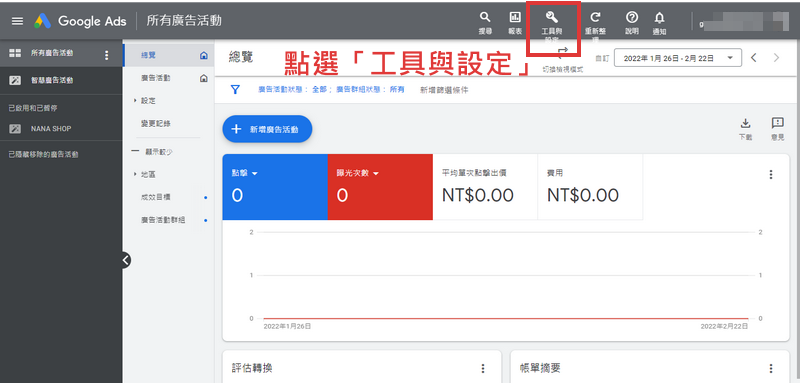Go to next date range arrow

pos(777,58)
